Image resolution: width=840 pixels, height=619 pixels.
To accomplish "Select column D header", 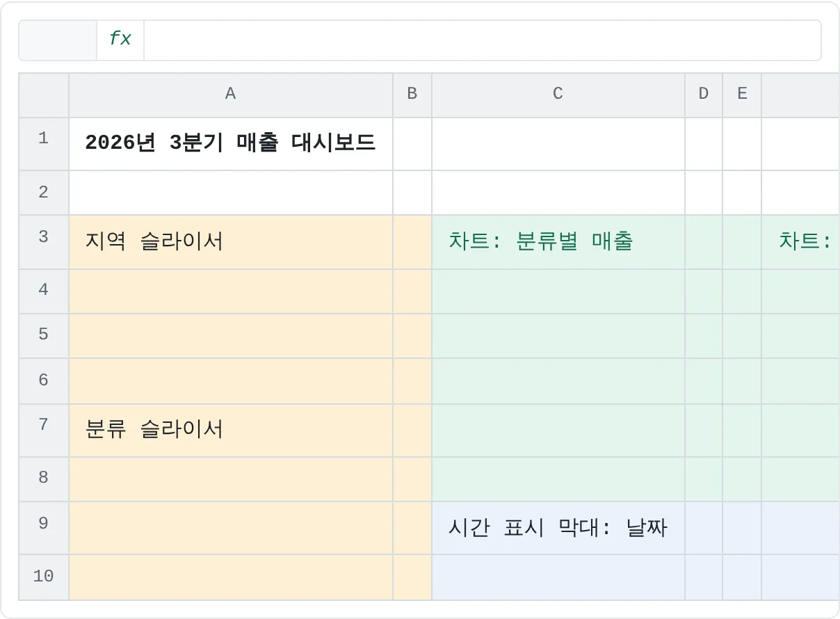I will coord(704,95).
